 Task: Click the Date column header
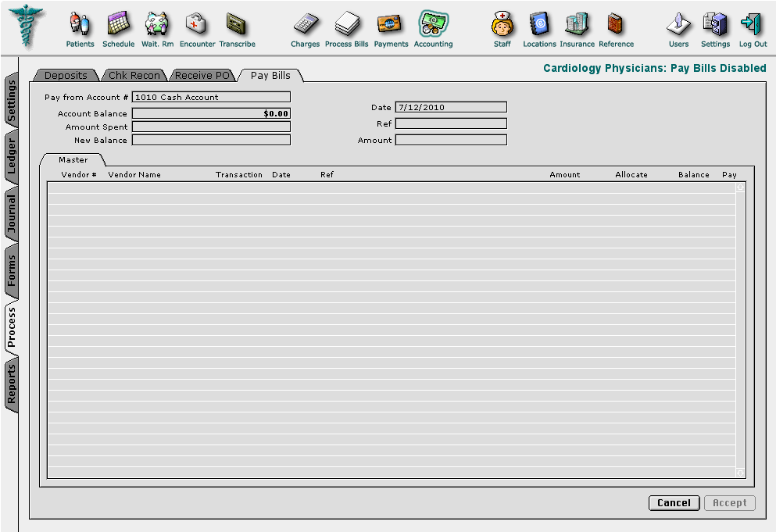click(x=281, y=175)
